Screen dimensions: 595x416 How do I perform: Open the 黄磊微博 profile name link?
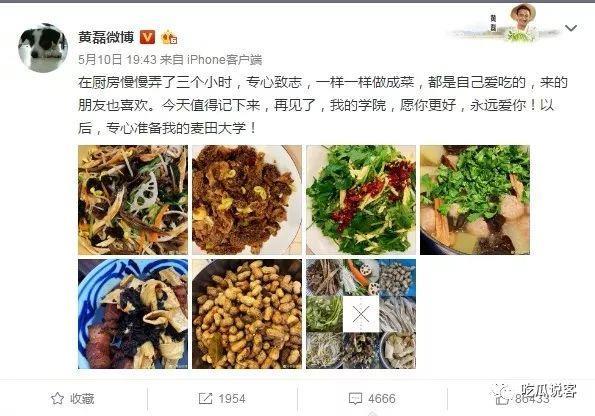point(106,37)
